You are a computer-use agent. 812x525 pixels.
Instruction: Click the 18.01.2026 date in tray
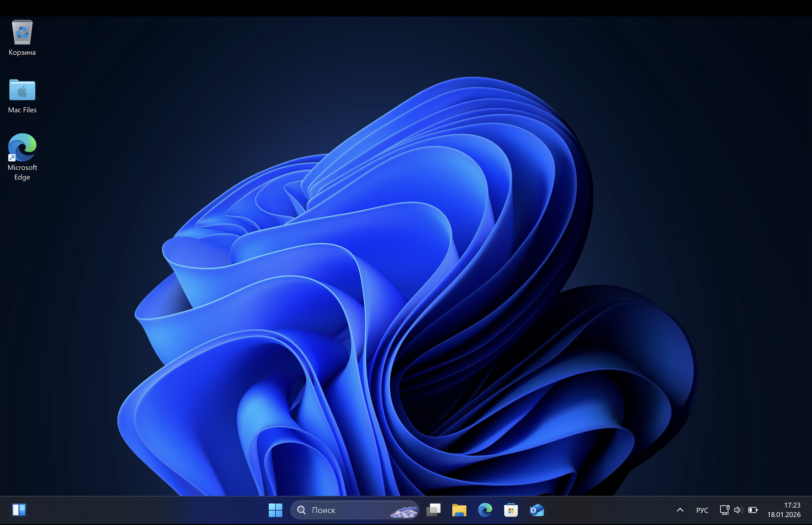click(784, 515)
